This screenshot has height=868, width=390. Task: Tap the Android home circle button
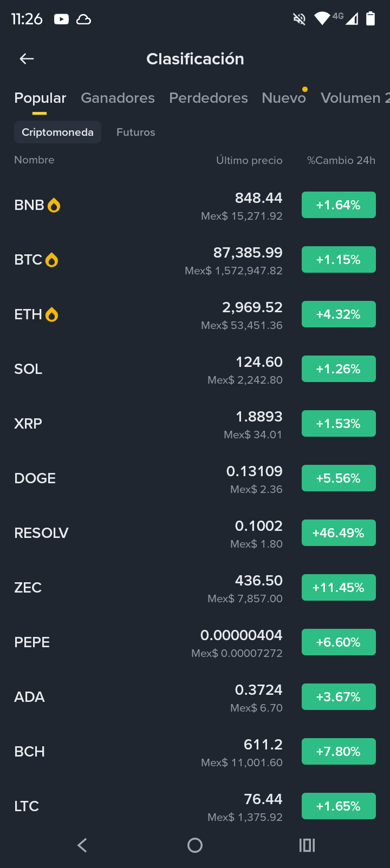point(195,845)
